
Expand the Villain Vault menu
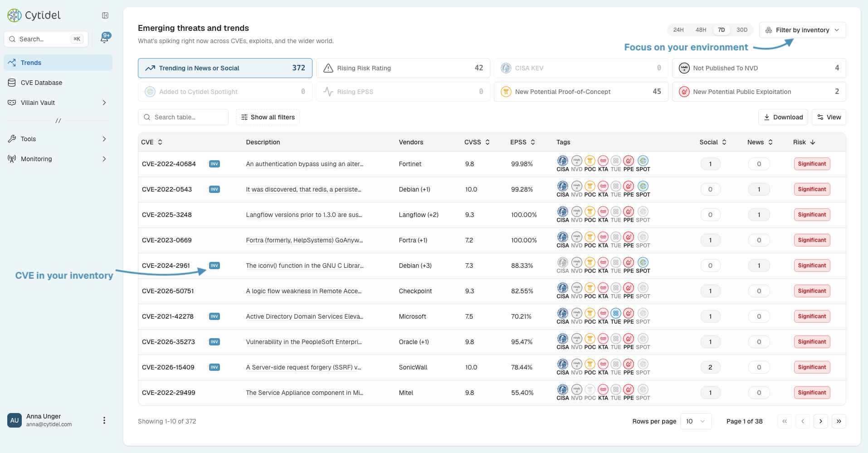click(58, 103)
